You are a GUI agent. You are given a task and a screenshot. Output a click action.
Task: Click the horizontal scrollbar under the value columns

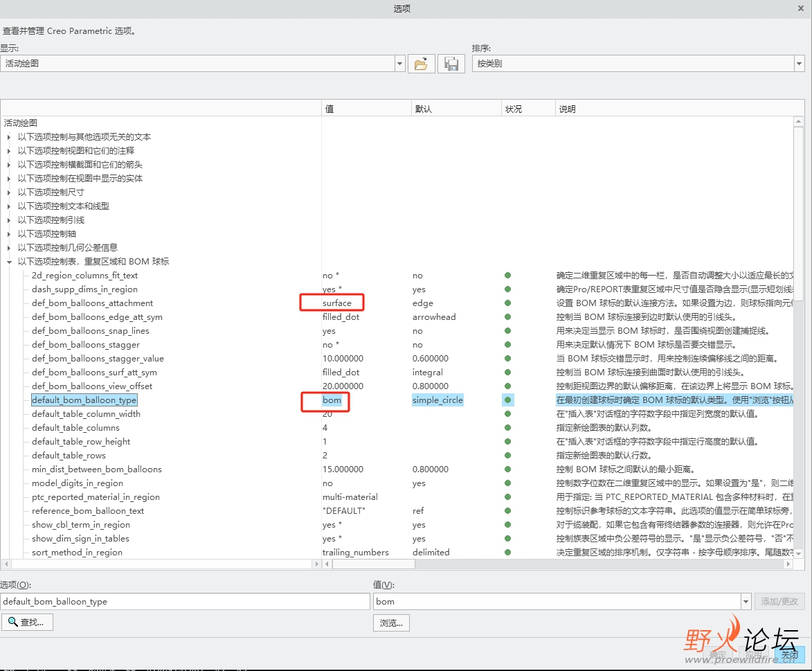(373, 564)
